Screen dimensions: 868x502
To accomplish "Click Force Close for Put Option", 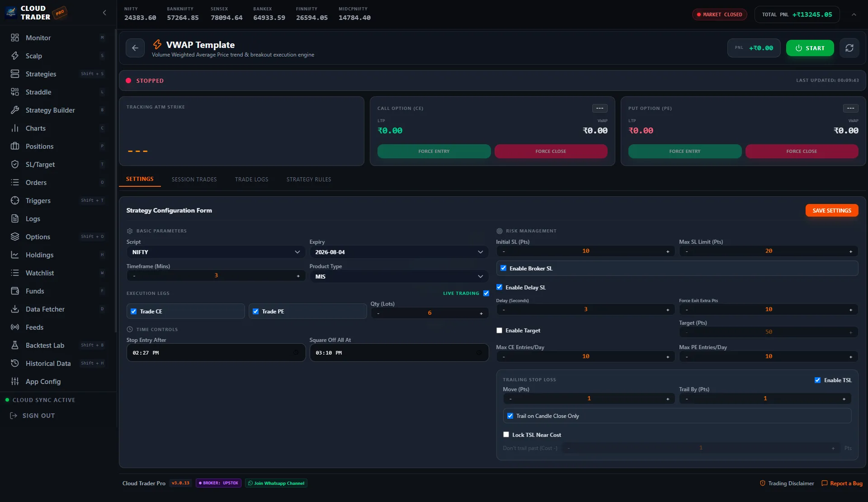I will pyautogui.click(x=802, y=151).
